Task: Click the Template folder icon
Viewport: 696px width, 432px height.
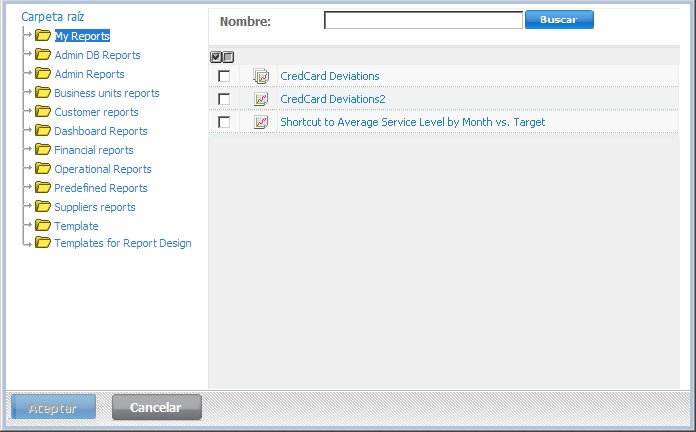Action: (43, 226)
